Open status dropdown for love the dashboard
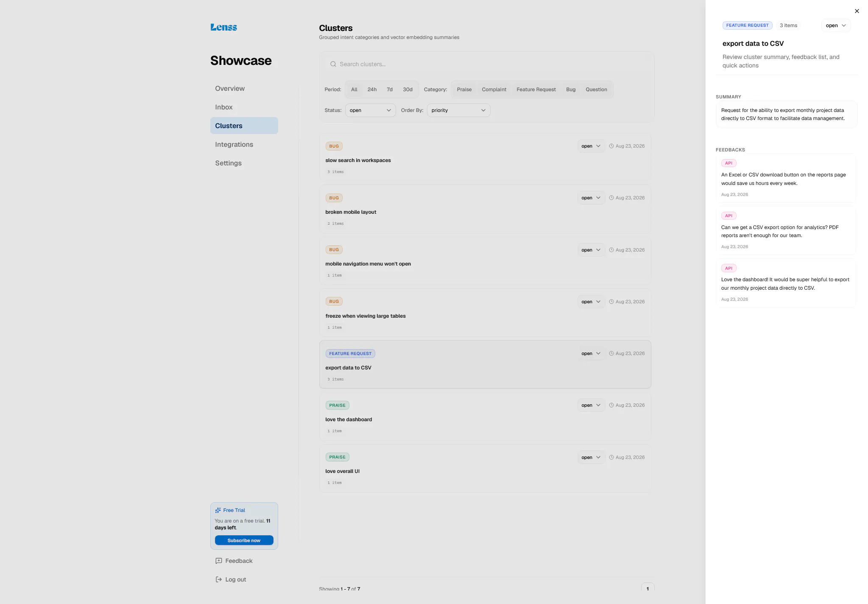The width and height of the screenshot is (868, 604). pos(591,405)
